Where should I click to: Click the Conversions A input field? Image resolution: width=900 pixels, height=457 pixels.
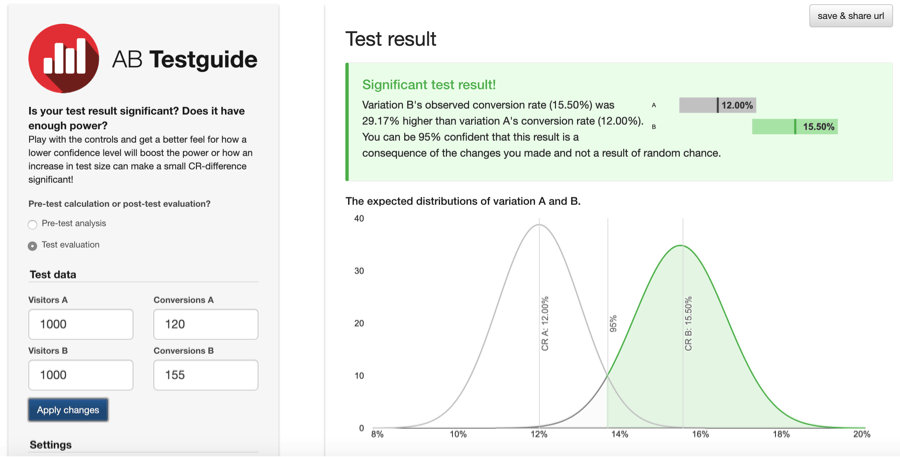pyautogui.click(x=205, y=324)
